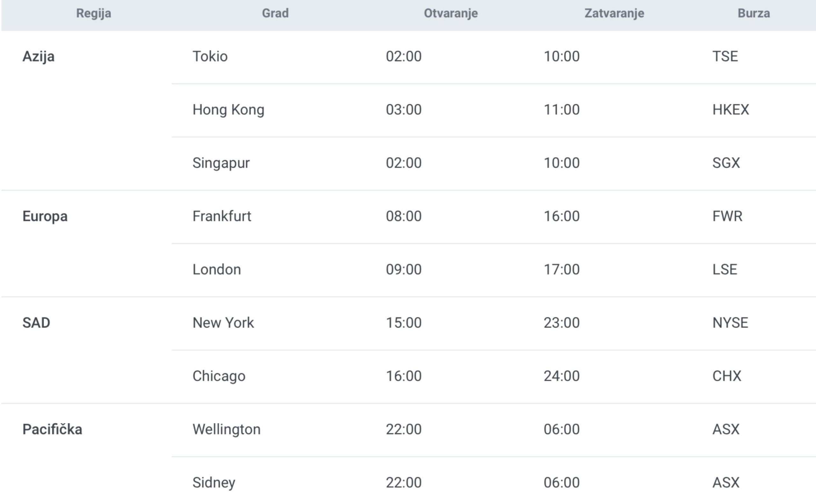Select the Zatvaranje column header

pos(614,13)
